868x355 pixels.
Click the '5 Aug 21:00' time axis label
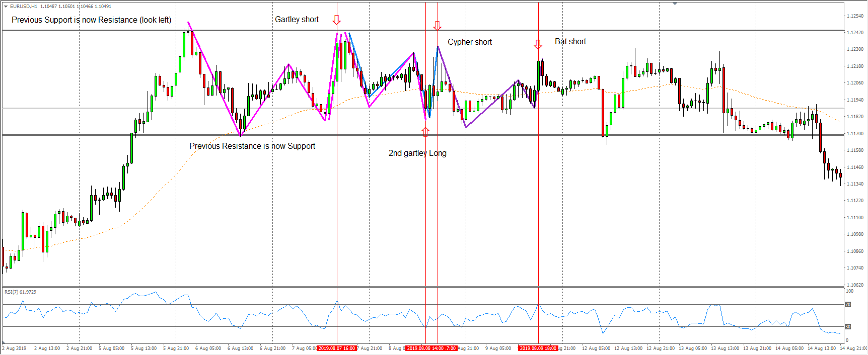[176, 348]
